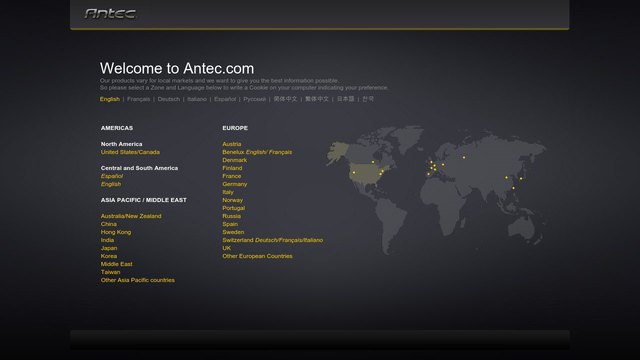Click the Welcome to Antec.com title

pos(177,68)
